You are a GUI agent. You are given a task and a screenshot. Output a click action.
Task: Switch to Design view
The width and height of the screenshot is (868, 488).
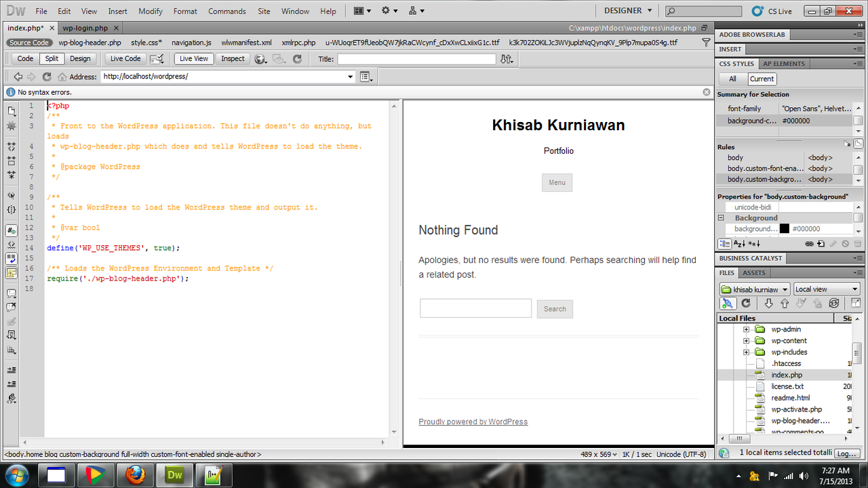coord(80,59)
